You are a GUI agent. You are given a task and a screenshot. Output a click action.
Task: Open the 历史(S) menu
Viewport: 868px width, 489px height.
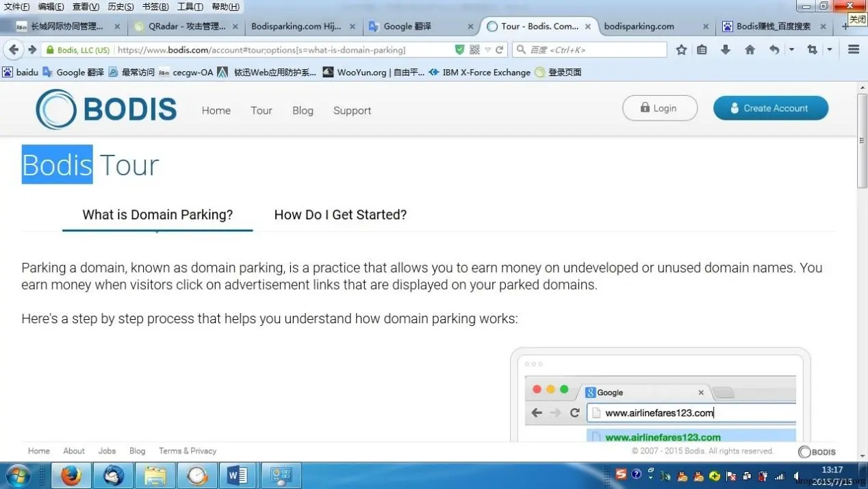[x=120, y=7]
